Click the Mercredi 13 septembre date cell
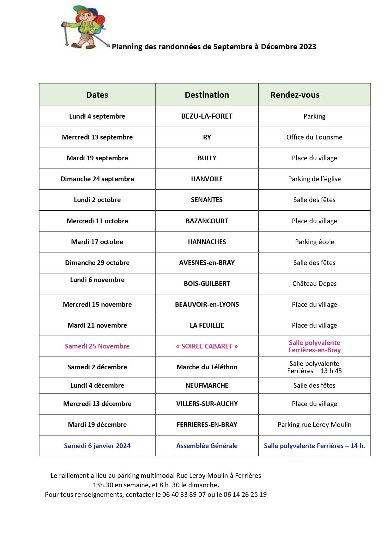This screenshot has height=555, width=392. pos(97,137)
